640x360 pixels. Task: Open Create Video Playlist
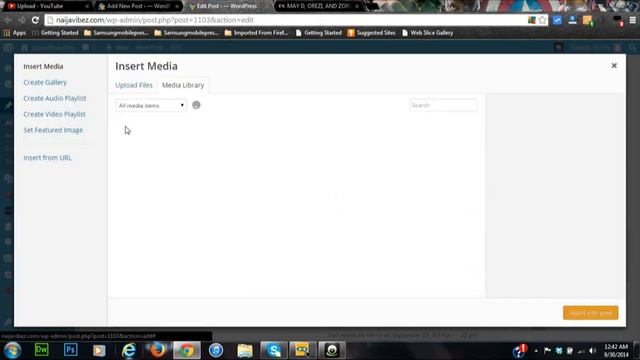pos(54,114)
